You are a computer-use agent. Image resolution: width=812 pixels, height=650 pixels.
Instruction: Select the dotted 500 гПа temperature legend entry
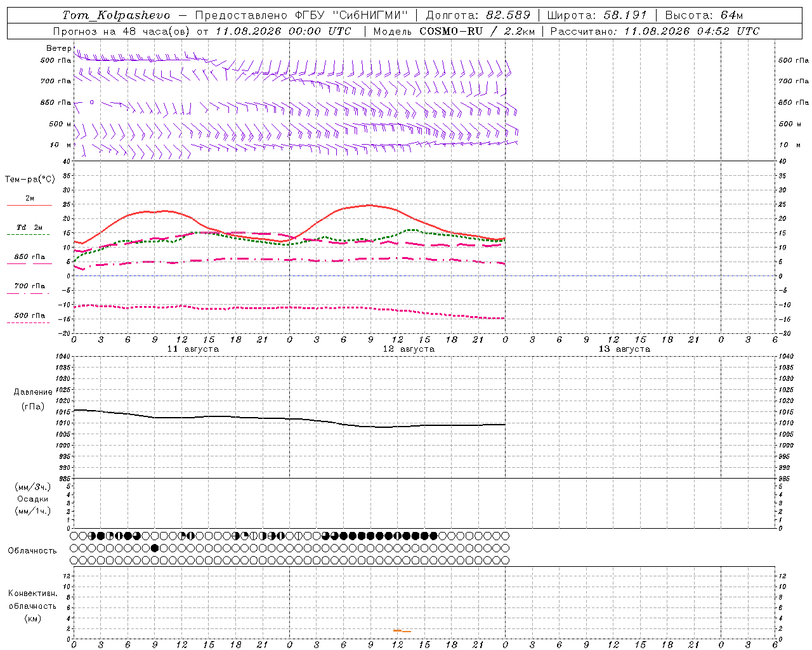pyautogui.click(x=30, y=319)
